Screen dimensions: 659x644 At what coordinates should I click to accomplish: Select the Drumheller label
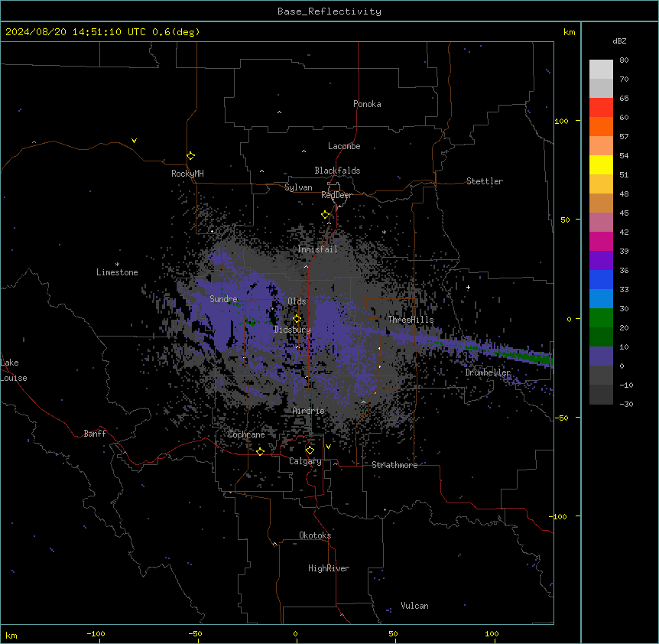488,372
